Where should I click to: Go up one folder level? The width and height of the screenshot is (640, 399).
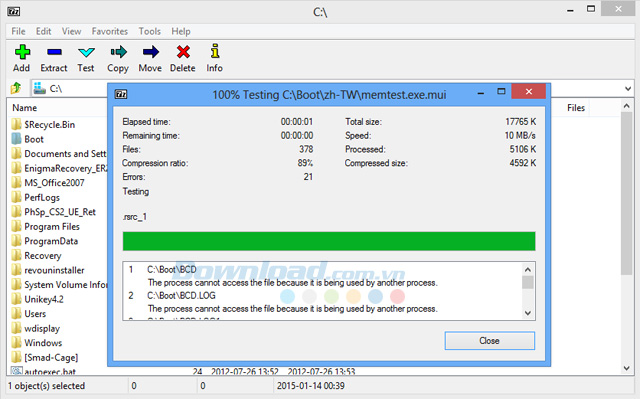(16, 88)
